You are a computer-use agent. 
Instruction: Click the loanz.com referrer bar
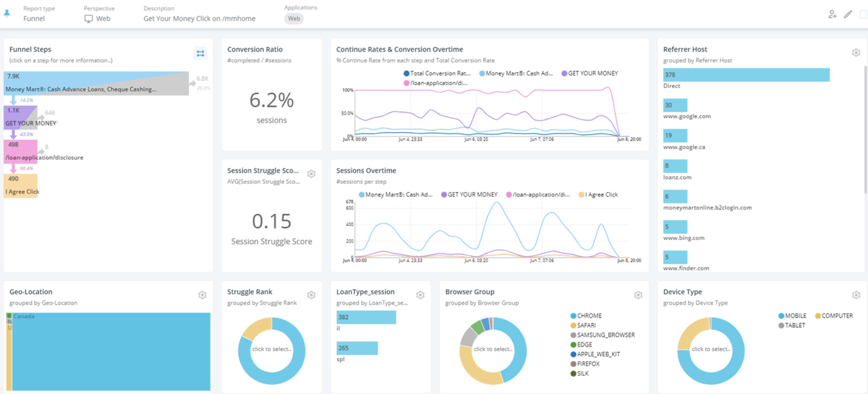point(675,166)
